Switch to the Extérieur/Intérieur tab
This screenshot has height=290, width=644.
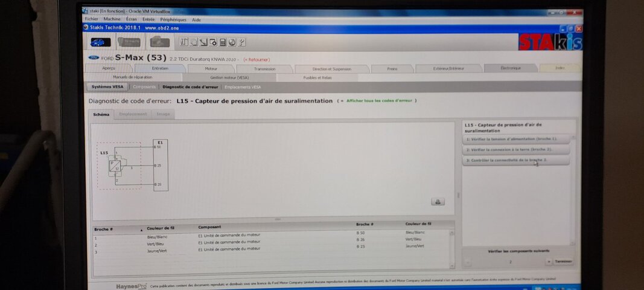[448, 69]
